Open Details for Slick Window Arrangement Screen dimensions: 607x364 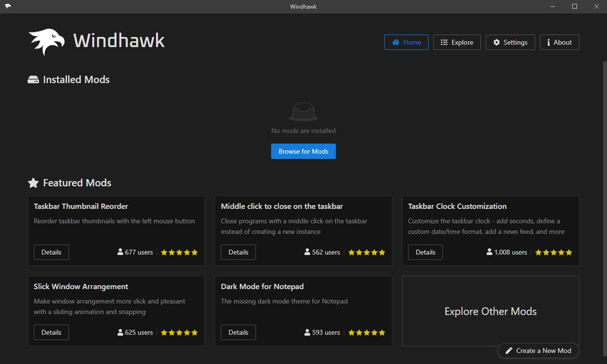click(51, 332)
